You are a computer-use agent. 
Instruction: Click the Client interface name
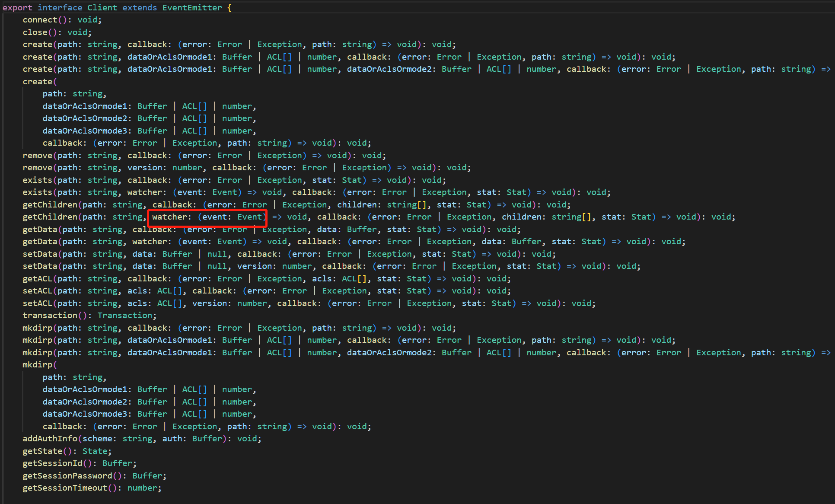[x=102, y=8]
